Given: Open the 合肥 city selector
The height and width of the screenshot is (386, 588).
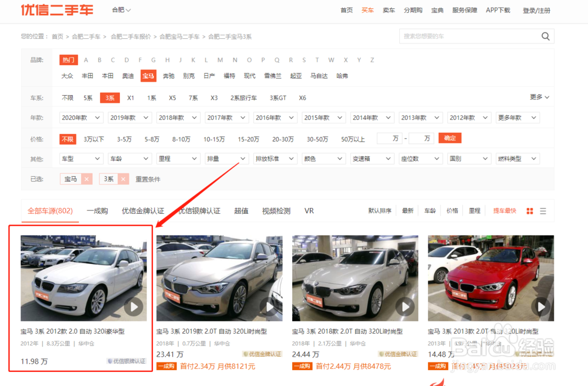Looking at the screenshot, I should pos(121,10).
